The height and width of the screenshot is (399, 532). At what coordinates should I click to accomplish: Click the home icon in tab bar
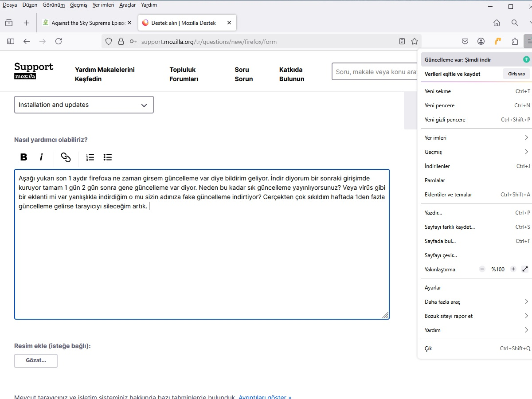click(x=497, y=23)
